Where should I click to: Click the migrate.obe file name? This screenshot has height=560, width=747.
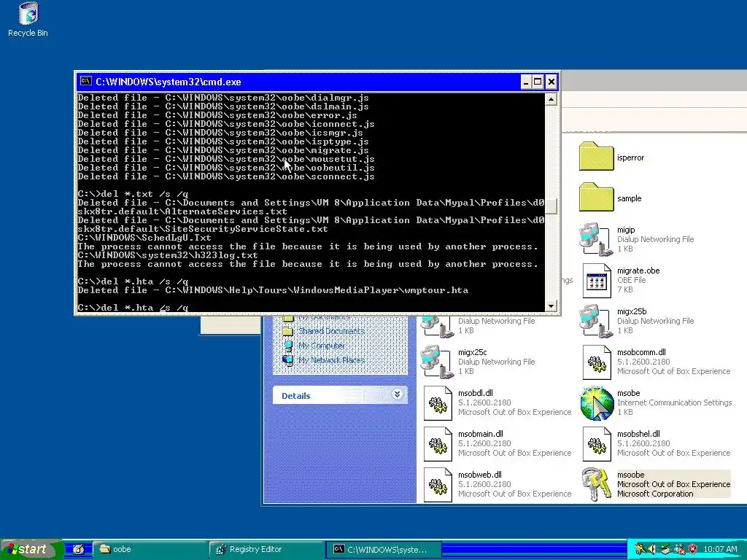coord(638,271)
